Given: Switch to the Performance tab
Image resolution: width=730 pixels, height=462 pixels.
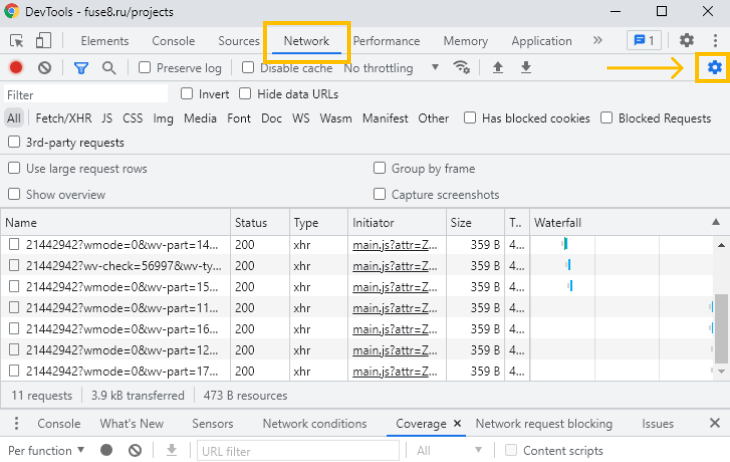Looking at the screenshot, I should point(386,41).
